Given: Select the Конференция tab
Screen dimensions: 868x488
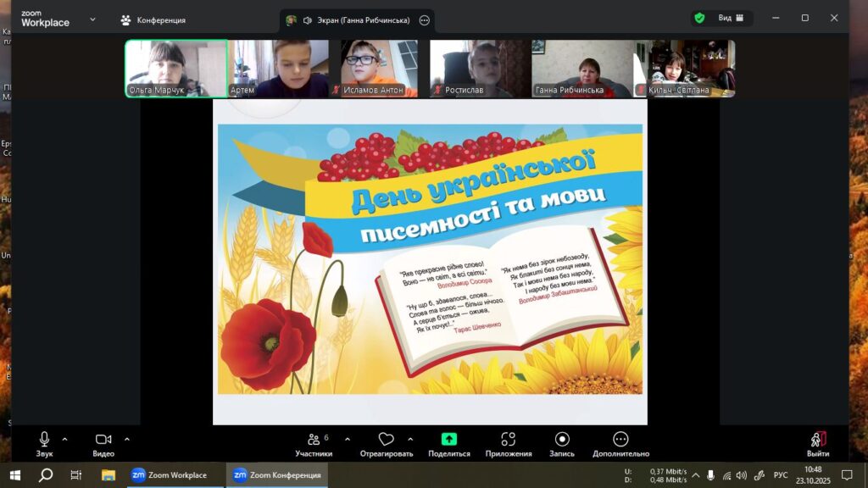Looking at the screenshot, I should (153, 19).
